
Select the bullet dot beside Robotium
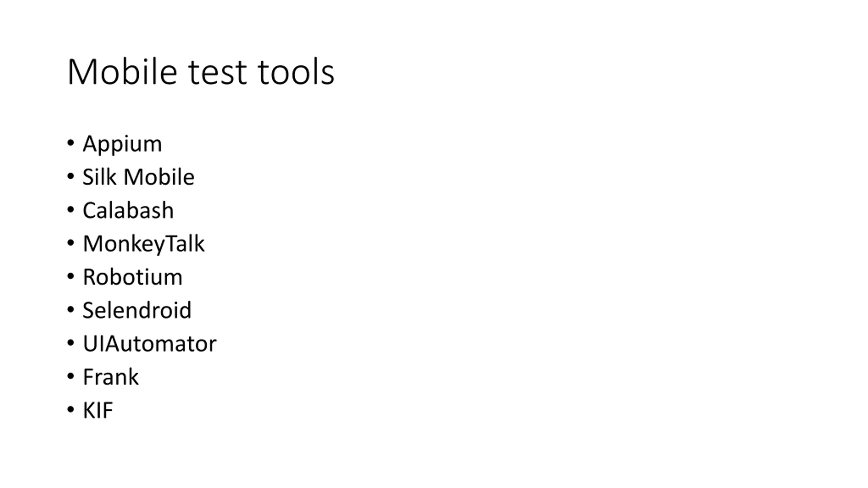click(x=71, y=276)
